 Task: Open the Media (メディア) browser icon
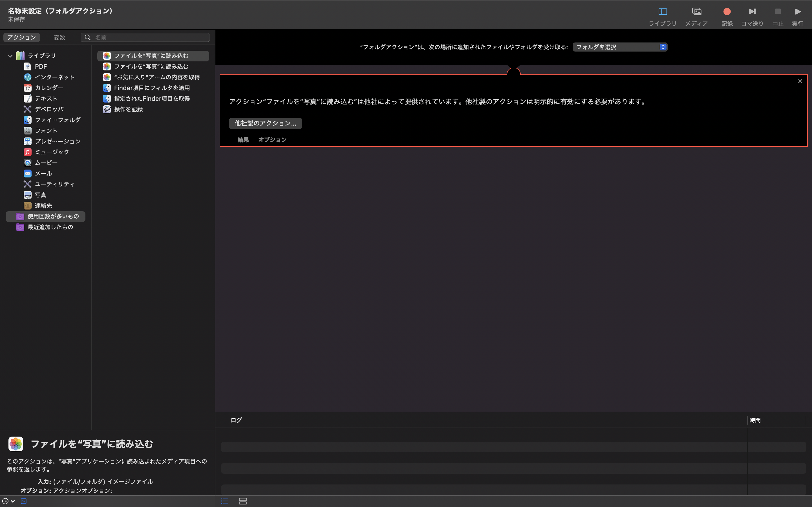click(x=696, y=12)
